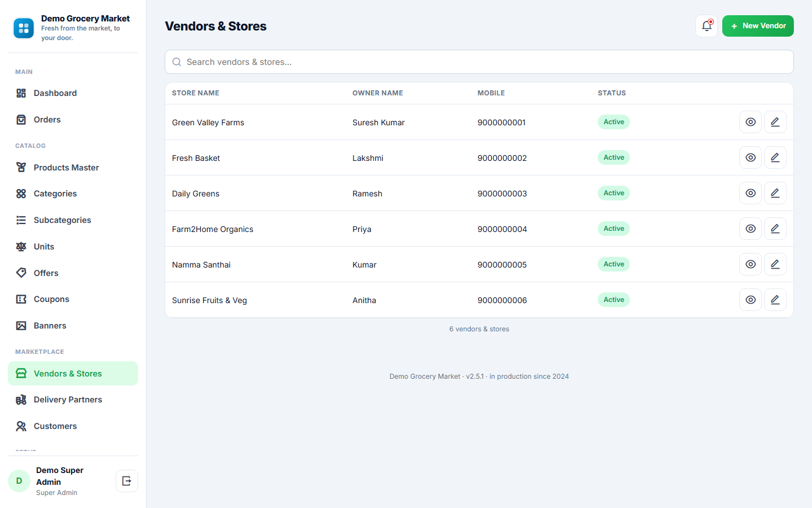Open Offers section
Viewport: 812px width, 508px height.
[x=73, y=273]
